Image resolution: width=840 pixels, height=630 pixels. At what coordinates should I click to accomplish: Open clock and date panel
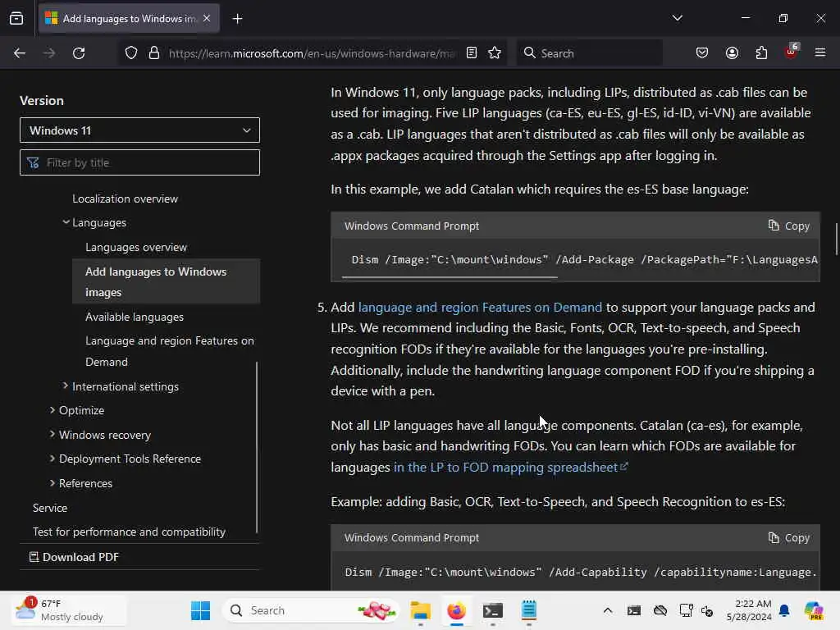tap(749, 610)
